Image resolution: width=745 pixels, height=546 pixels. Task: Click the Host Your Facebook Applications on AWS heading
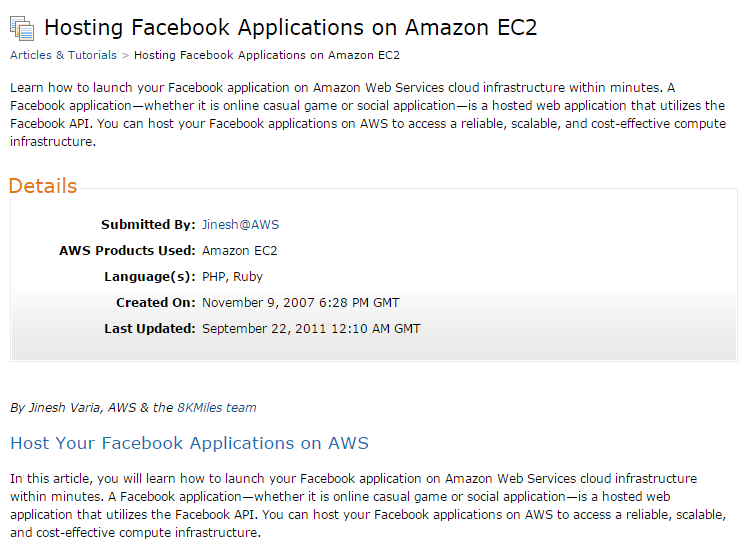click(190, 443)
